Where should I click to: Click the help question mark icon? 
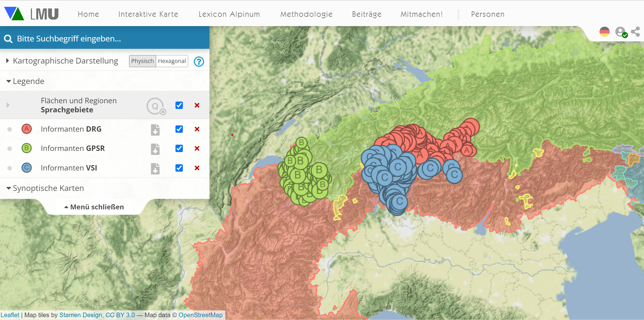(199, 61)
